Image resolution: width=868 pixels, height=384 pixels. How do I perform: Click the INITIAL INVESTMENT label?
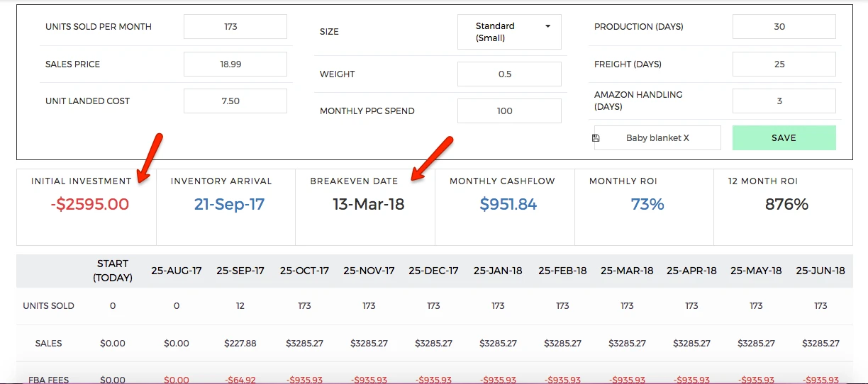[81, 181]
